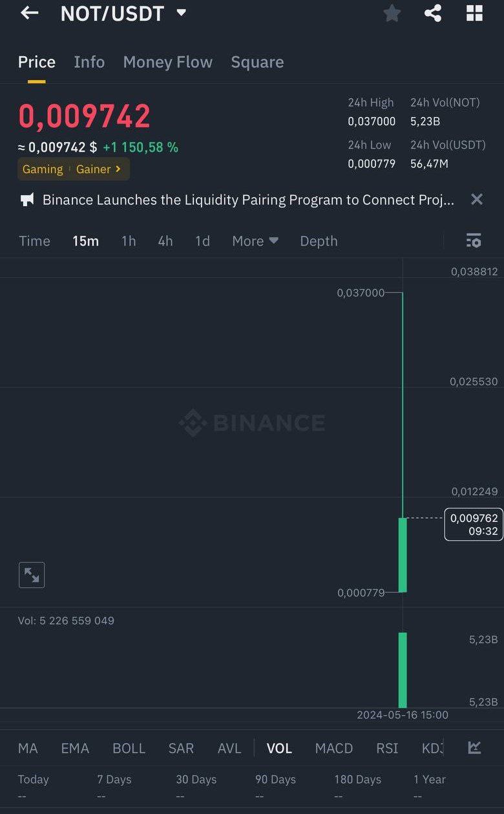The image size is (504, 814).
Task: Open the indicator chart icon
Action: pyautogui.click(x=474, y=748)
